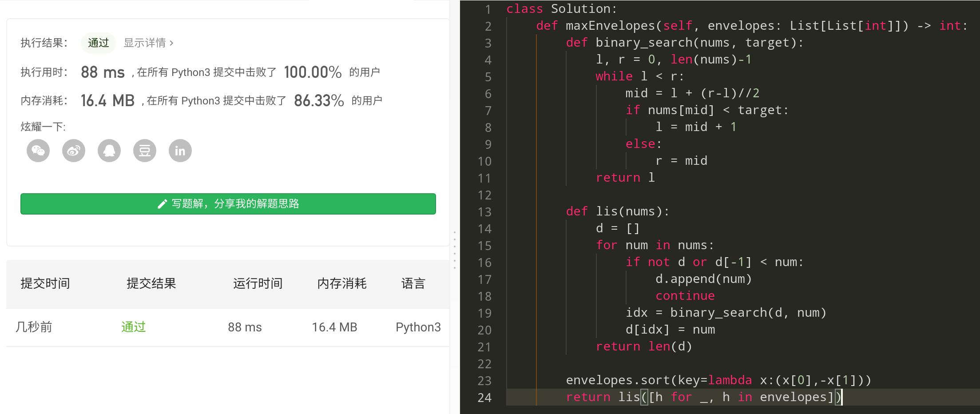980x414 pixels.
Task: Click the binary_search definition line
Action: pos(684,42)
